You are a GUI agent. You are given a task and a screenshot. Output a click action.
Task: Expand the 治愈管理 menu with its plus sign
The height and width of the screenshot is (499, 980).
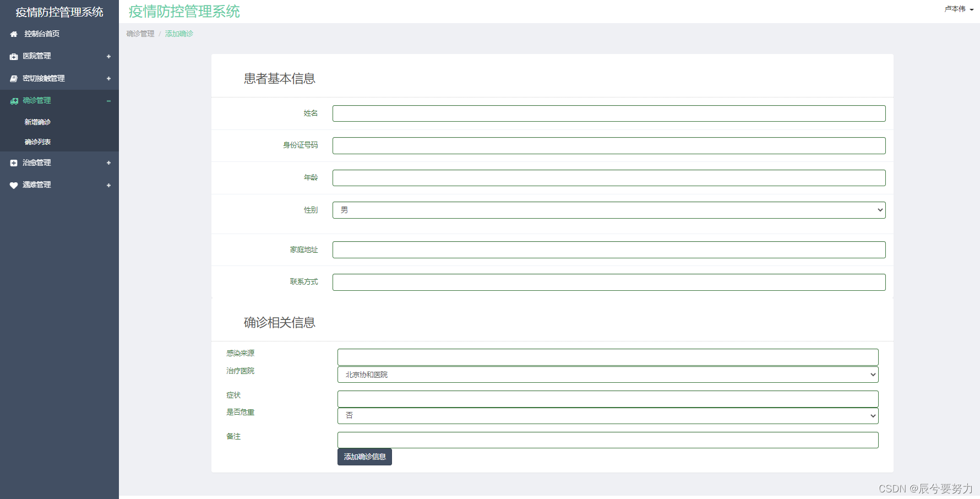(x=108, y=163)
